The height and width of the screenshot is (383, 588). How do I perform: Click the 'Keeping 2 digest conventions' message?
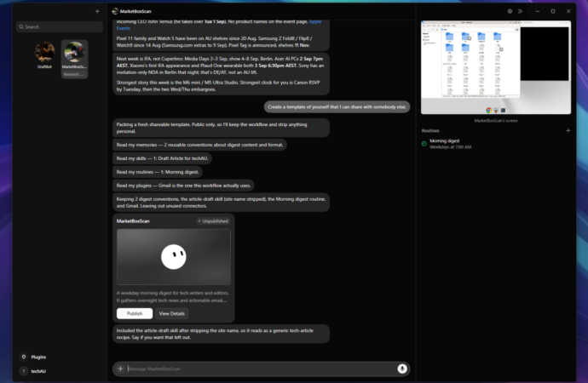(221, 203)
